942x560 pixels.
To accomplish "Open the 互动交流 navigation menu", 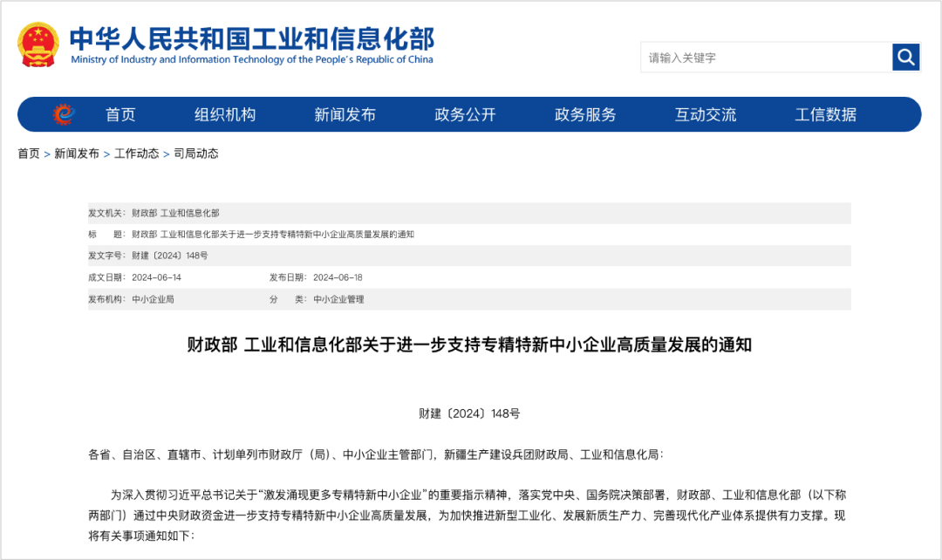I will (x=706, y=114).
